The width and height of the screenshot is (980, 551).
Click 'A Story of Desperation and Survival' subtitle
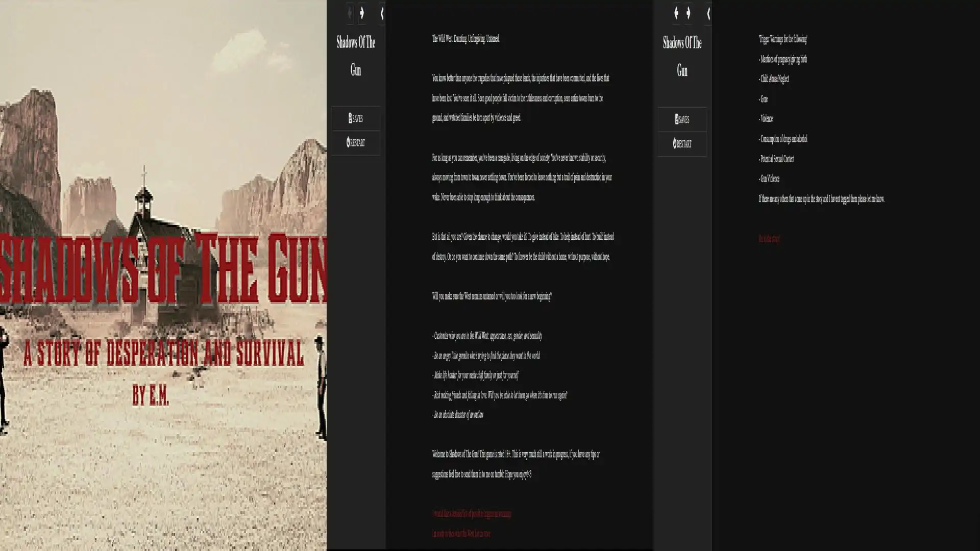point(163,353)
